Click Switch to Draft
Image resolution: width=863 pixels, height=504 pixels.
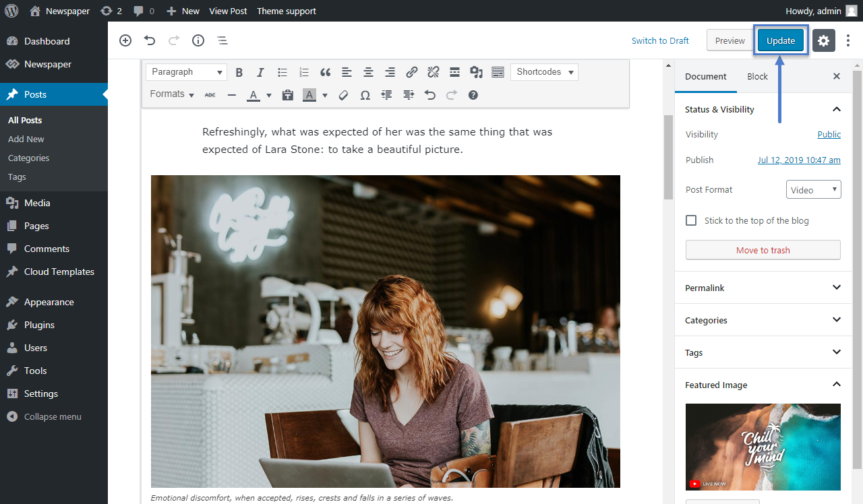tap(660, 40)
